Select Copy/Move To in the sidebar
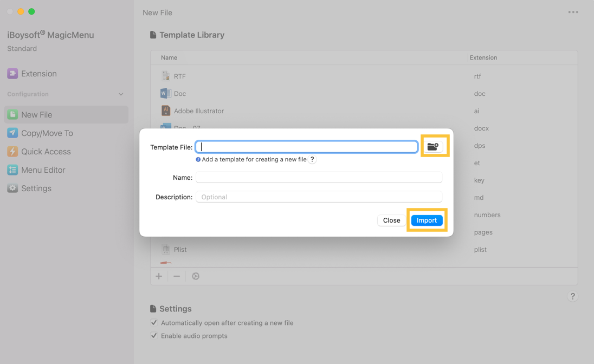594x364 pixels. click(x=47, y=133)
